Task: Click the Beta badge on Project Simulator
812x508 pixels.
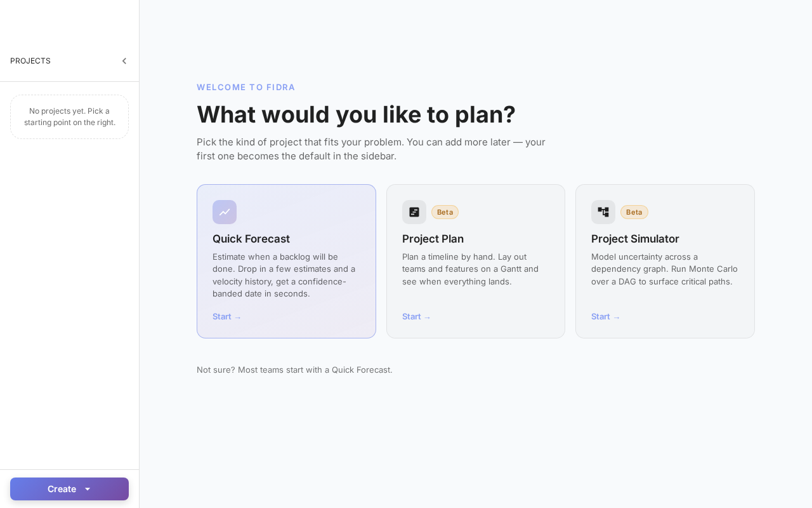Action: [634, 212]
